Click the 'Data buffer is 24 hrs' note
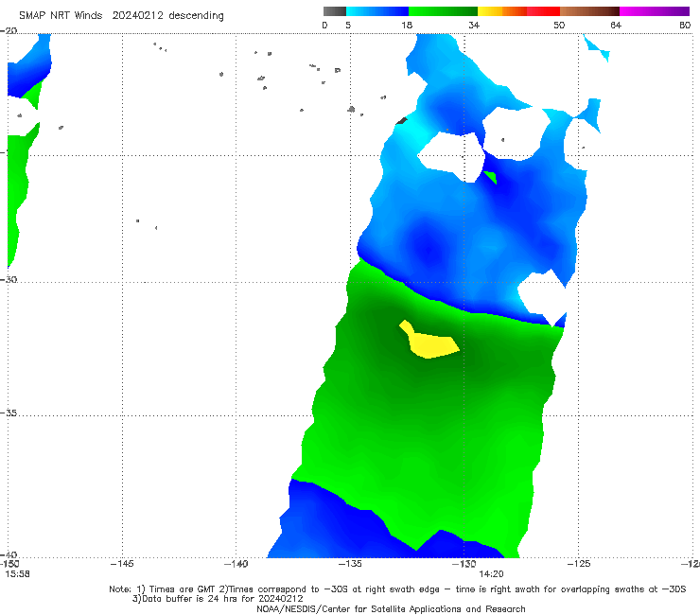Viewport: 700px width, 615px height. (218, 599)
